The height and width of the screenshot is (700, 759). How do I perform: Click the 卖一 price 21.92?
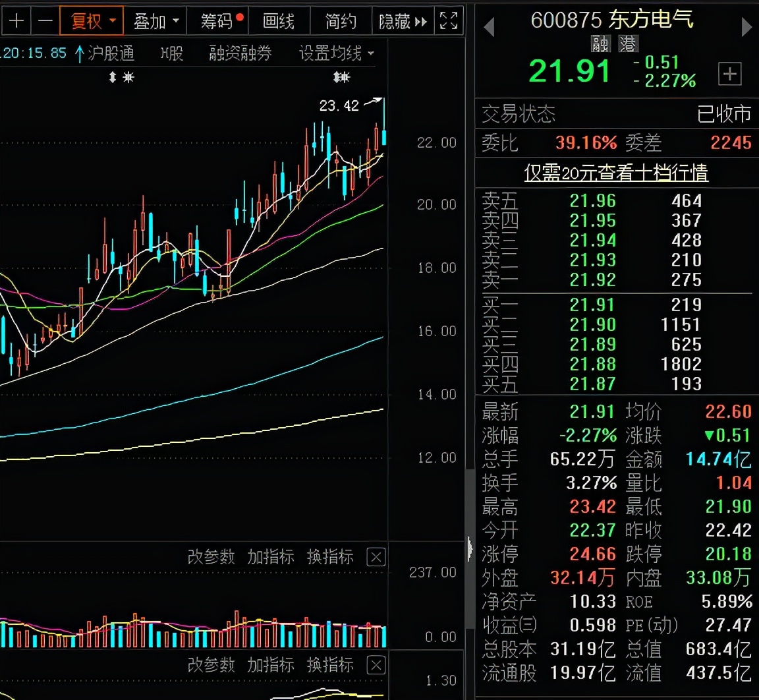(x=592, y=280)
